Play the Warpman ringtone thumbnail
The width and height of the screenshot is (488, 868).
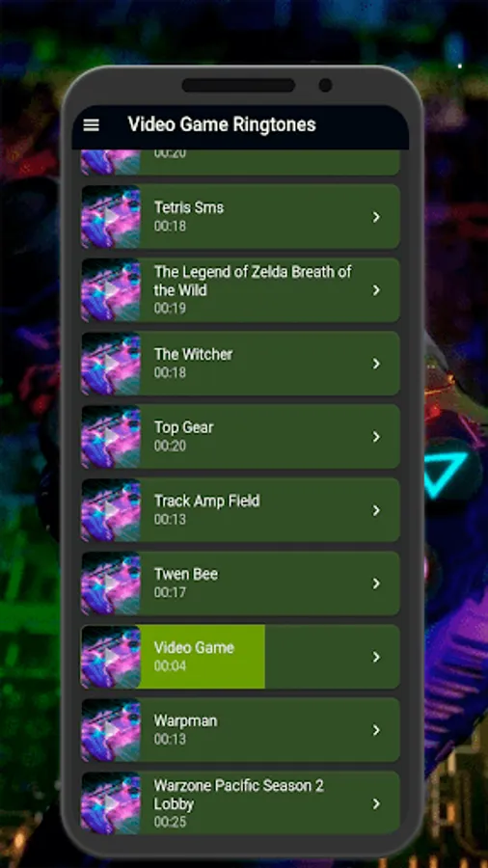(111, 730)
